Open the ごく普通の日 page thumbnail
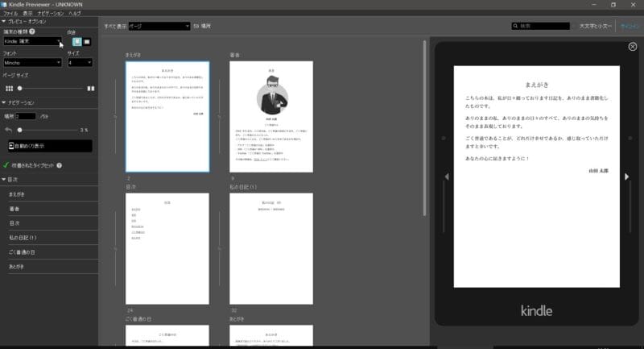644x349 pixels. coord(167,335)
